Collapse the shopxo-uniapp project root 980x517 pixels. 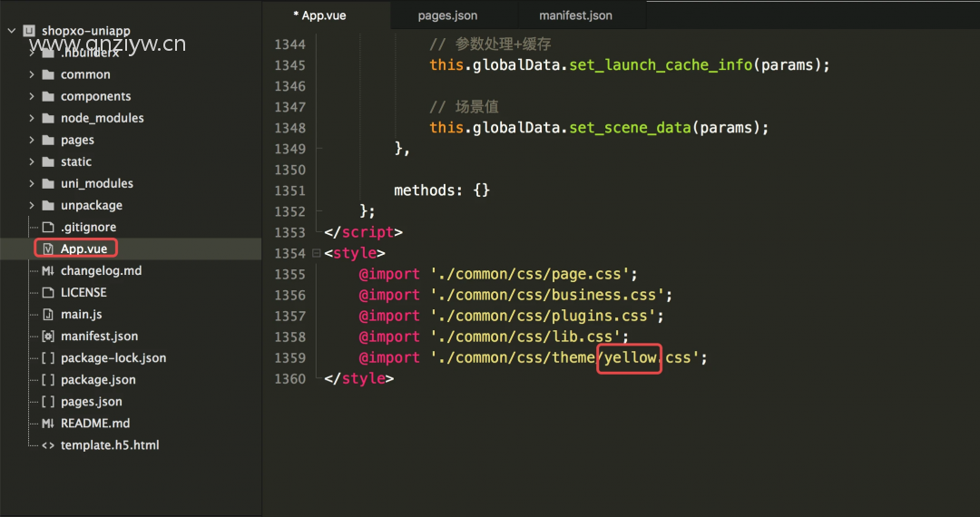(11, 30)
